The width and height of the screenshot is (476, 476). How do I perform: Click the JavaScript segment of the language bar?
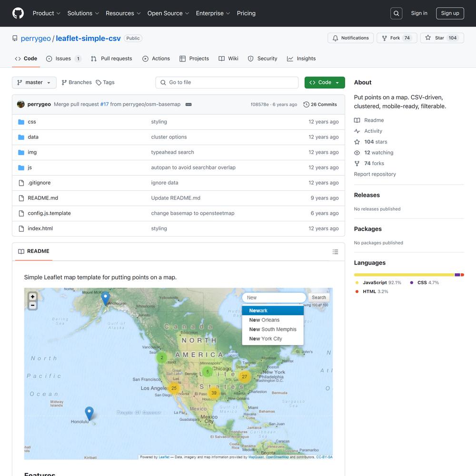click(404, 275)
